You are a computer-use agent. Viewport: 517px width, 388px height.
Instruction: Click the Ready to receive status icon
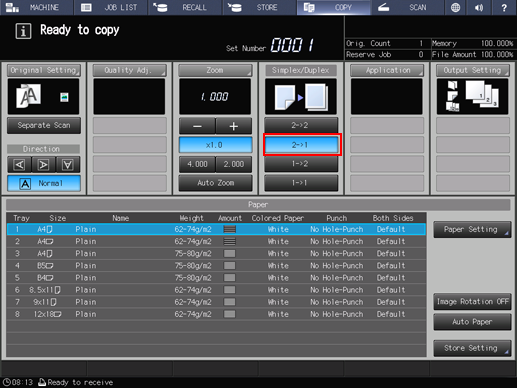(42, 382)
